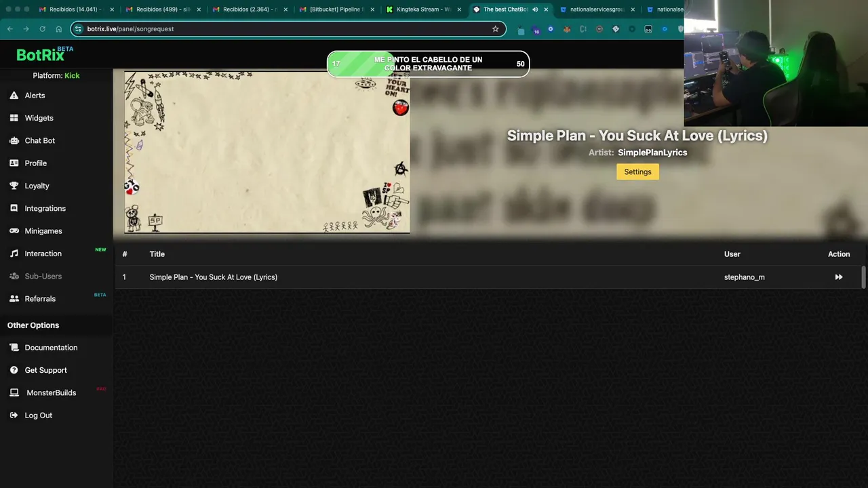Click the Log Out door icon
Screen dimensions: 868x488
14,415
